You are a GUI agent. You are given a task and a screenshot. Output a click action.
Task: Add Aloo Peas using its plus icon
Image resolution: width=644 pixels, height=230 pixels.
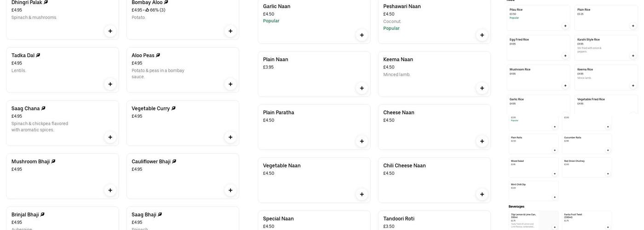click(x=230, y=84)
